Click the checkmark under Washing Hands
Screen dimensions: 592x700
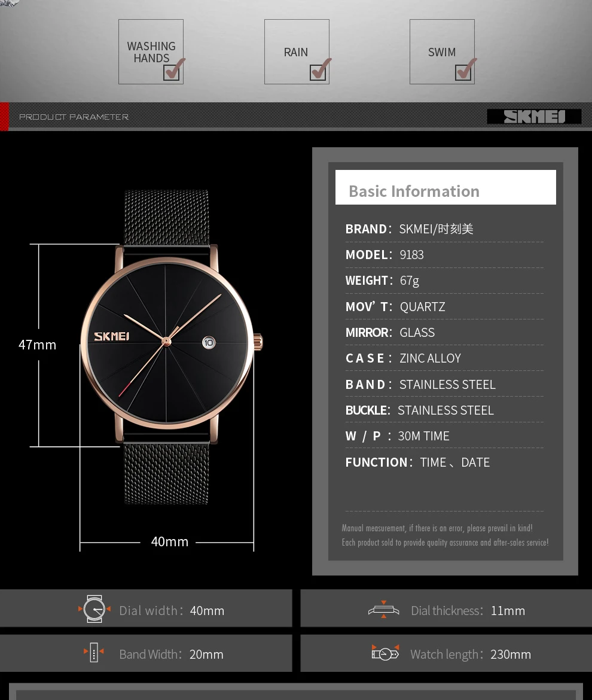173,69
